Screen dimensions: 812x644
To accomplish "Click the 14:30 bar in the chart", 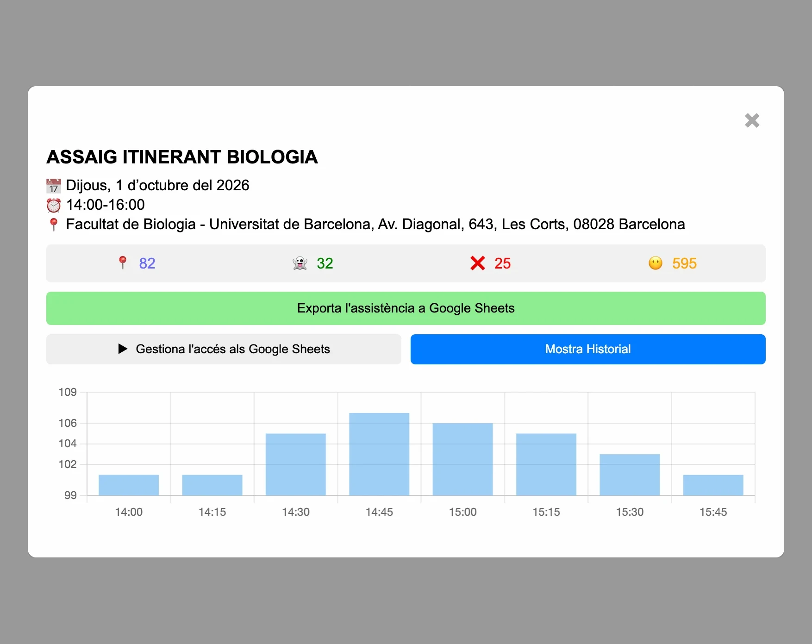I will click(296, 464).
